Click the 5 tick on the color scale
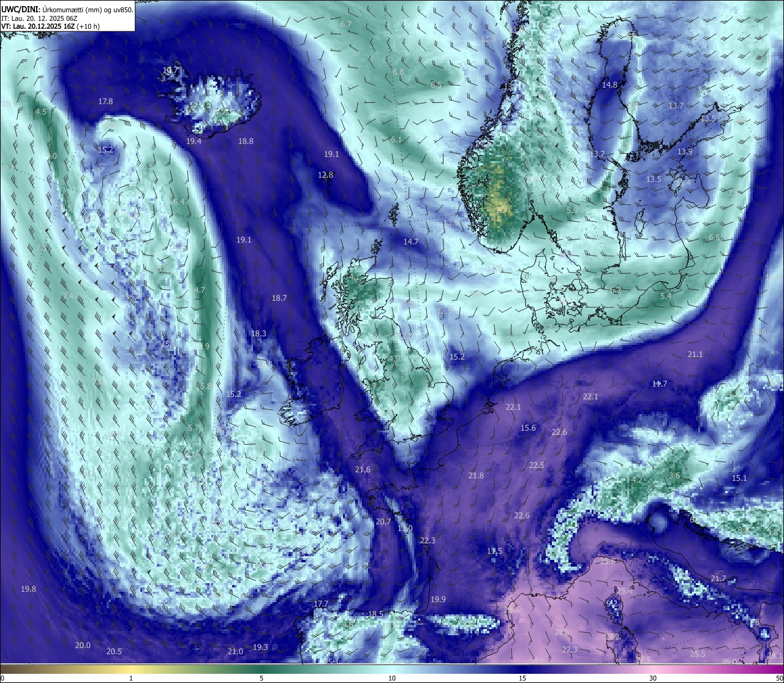784x683 pixels. click(262, 677)
